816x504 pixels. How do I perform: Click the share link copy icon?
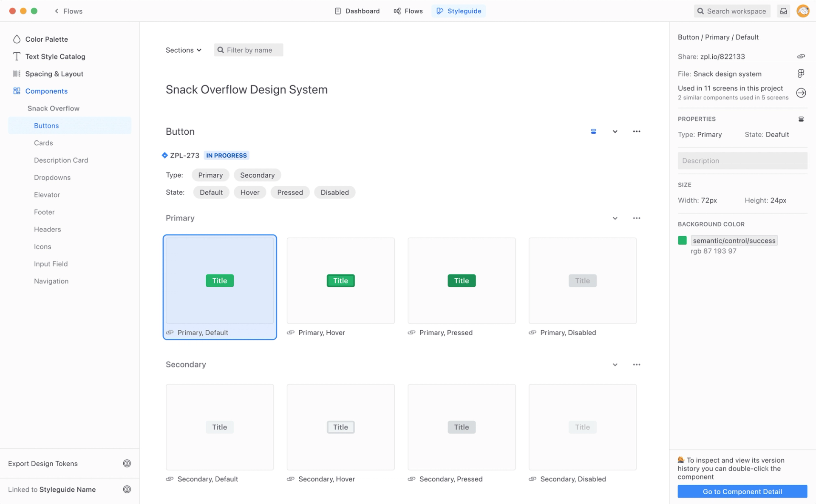pos(801,57)
